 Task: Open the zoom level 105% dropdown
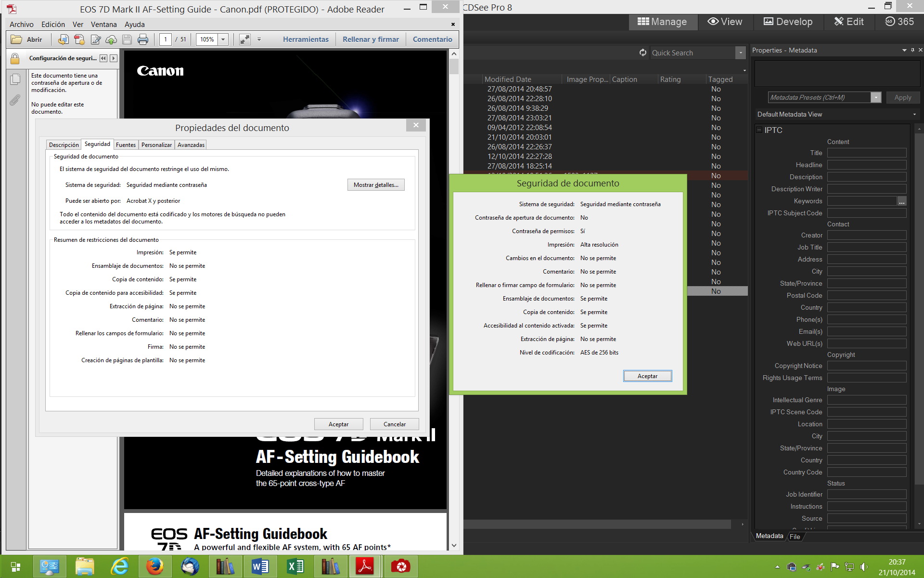point(223,39)
